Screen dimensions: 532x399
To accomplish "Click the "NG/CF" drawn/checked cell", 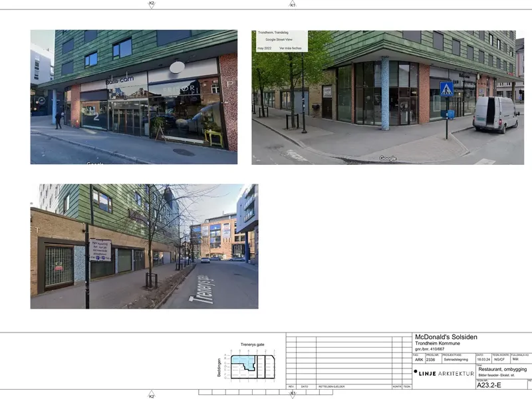I will [499, 359].
